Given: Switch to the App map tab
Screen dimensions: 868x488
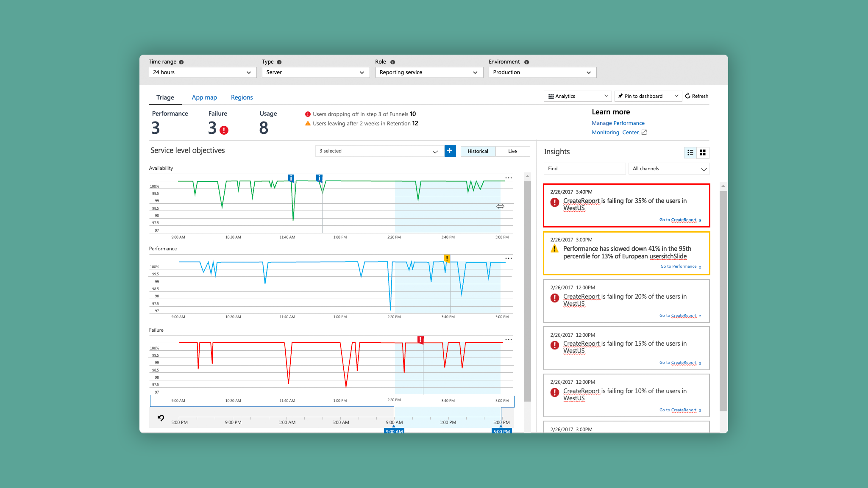Looking at the screenshot, I should coord(204,97).
